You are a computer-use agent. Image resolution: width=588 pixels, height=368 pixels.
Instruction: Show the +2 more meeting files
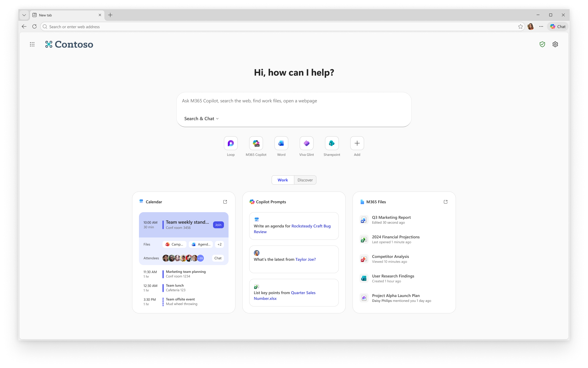pos(219,244)
